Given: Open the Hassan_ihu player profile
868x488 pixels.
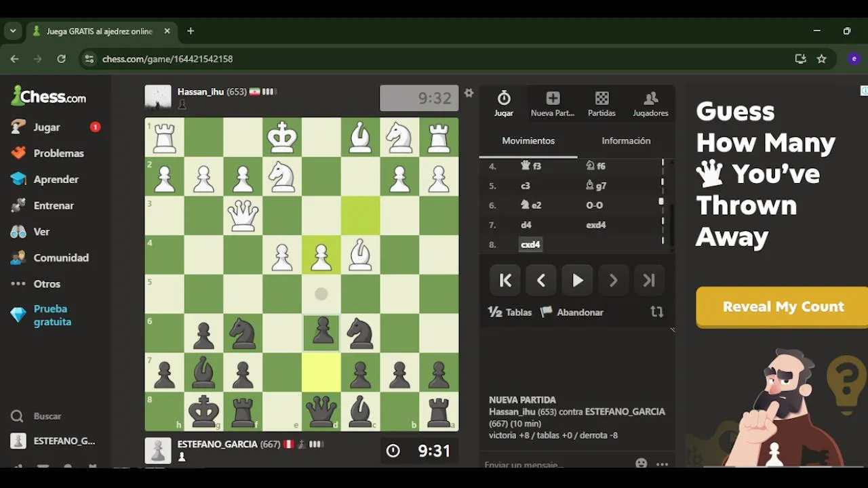Looking at the screenshot, I should click(x=201, y=91).
